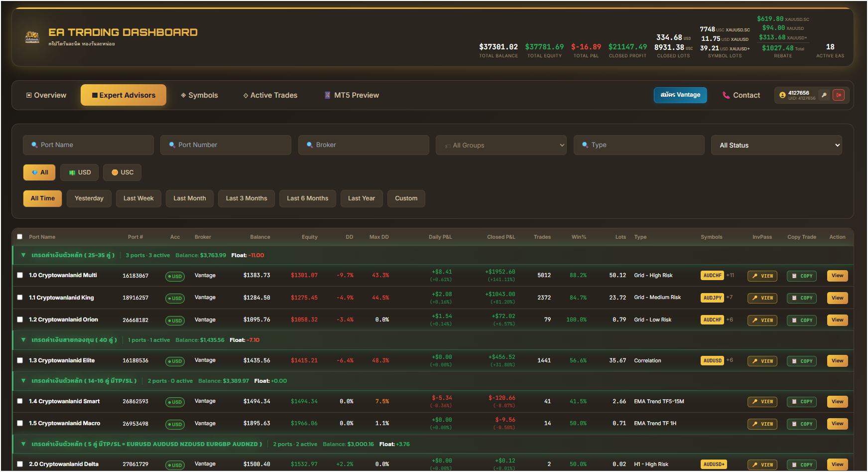Click the clipboard COPY button for Cryptowanlanid King
This screenshot has width=868, height=472.
coord(801,298)
